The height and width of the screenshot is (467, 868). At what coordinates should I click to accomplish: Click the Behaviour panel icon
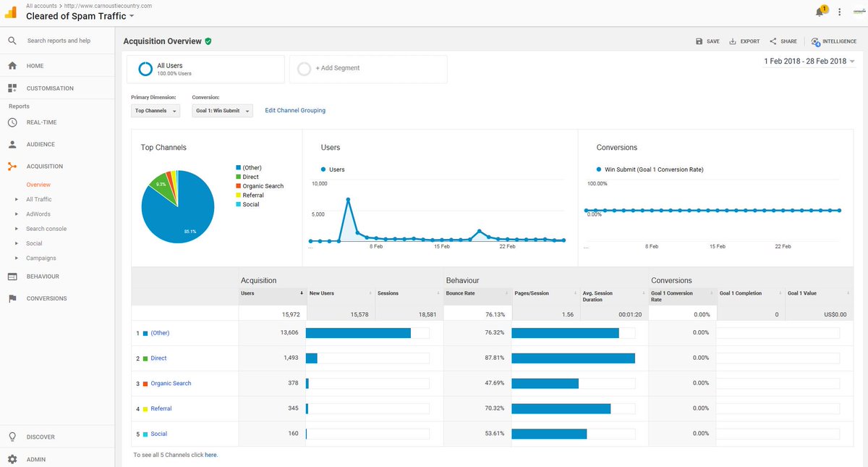(12, 277)
